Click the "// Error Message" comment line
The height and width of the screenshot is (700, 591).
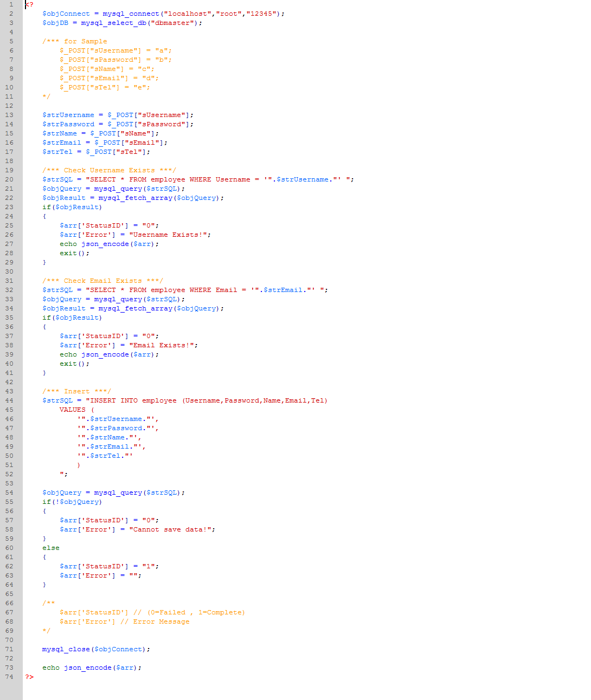(124, 621)
